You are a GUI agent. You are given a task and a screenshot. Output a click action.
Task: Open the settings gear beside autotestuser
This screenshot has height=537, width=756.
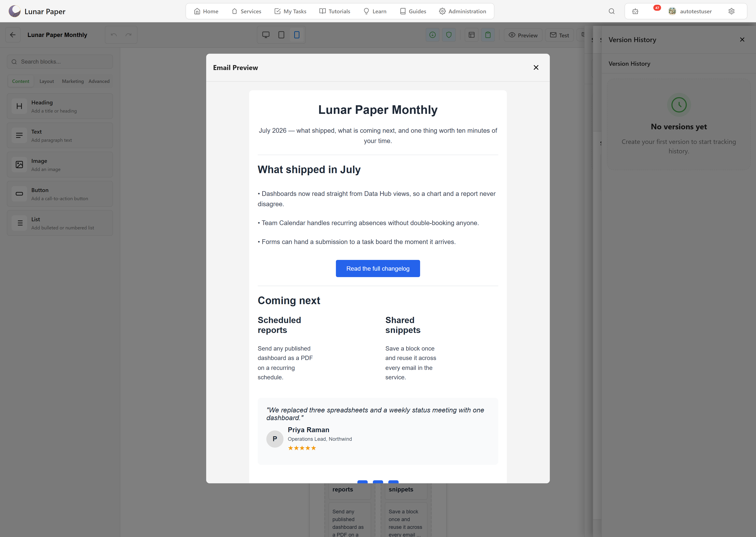[x=732, y=11]
